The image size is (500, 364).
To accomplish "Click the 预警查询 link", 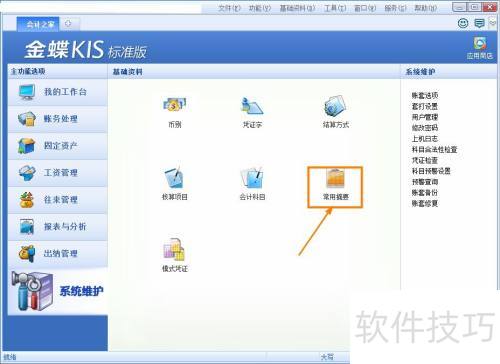I will 425,182.
